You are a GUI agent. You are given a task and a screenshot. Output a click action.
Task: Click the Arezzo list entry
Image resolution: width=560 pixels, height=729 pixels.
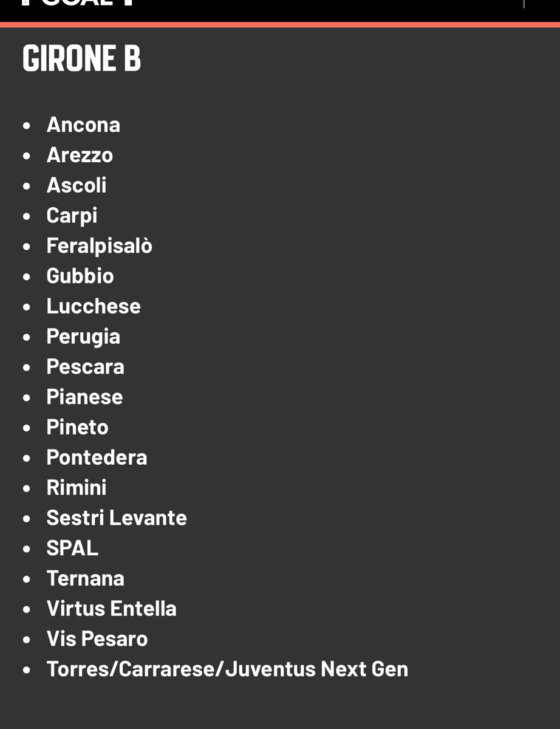[80, 155]
